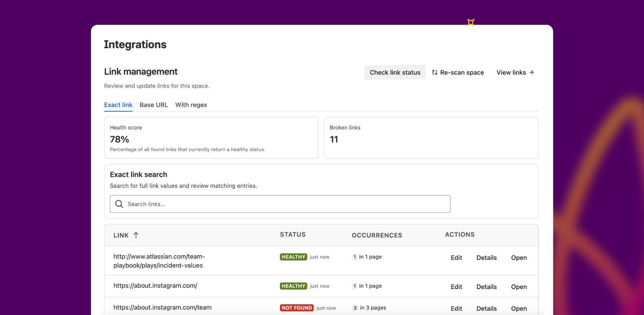Open the With regex tab
This screenshot has width=644, height=315.
tap(191, 105)
